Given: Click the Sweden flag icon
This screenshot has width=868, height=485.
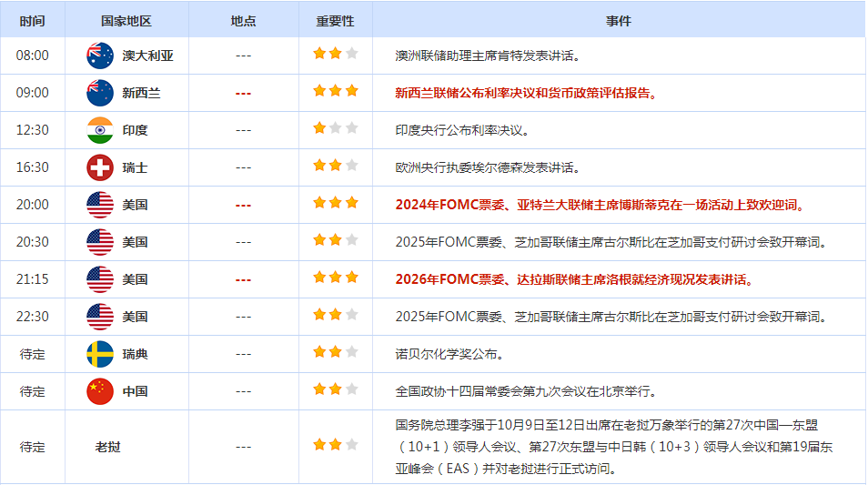Looking at the screenshot, I should click(100, 354).
